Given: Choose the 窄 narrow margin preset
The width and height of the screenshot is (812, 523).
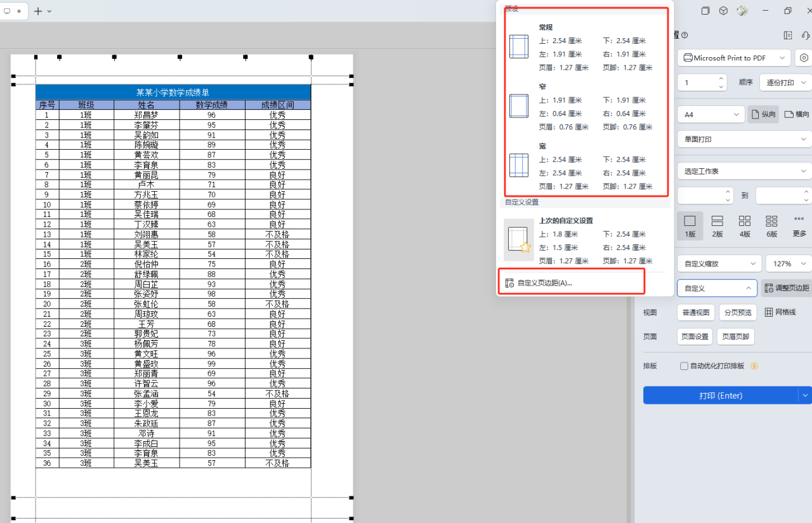Looking at the screenshot, I should [586, 106].
